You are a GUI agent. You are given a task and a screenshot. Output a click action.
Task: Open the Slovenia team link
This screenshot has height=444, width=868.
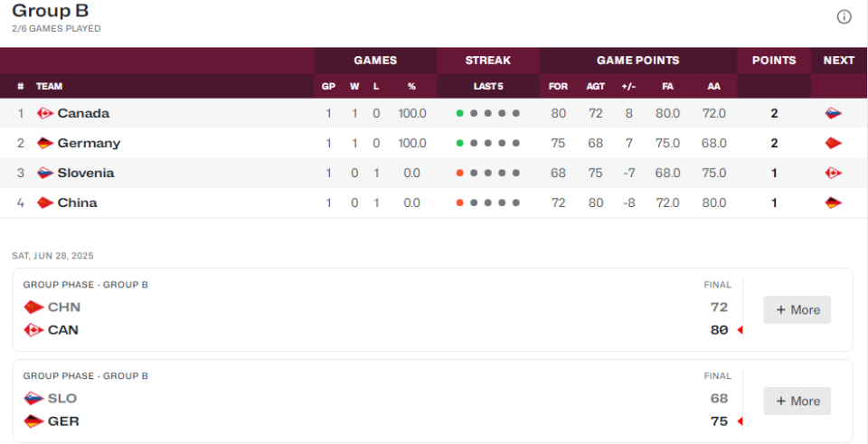click(86, 174)
